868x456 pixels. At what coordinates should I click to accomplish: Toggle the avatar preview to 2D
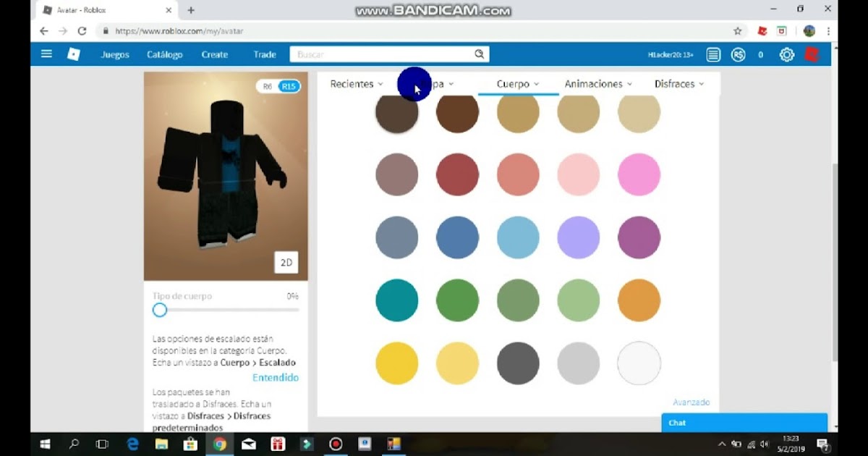[x=286, y=263]
